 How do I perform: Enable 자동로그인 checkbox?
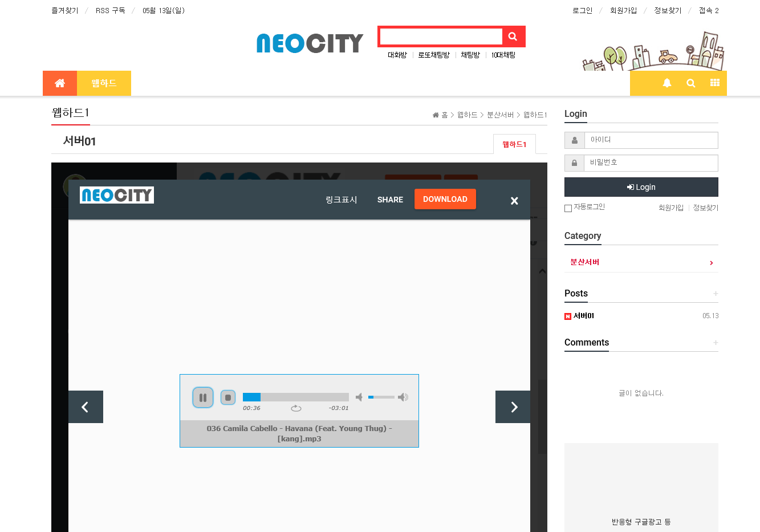pos(568,208)
